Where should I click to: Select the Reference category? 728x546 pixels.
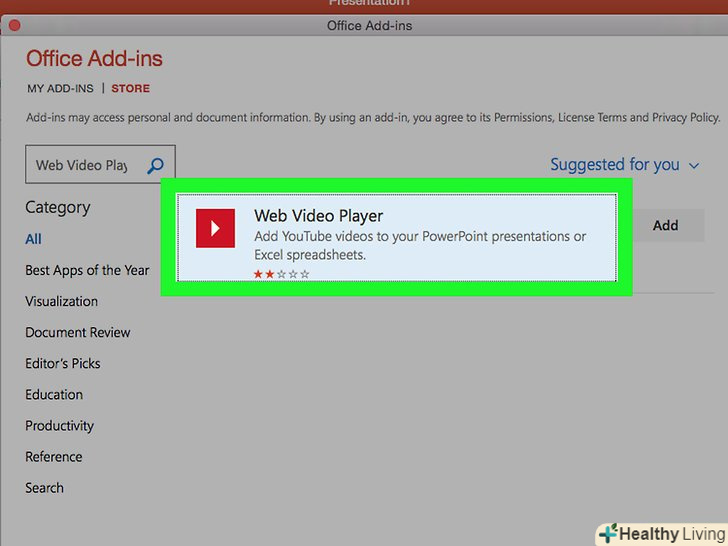pos(54,457)
